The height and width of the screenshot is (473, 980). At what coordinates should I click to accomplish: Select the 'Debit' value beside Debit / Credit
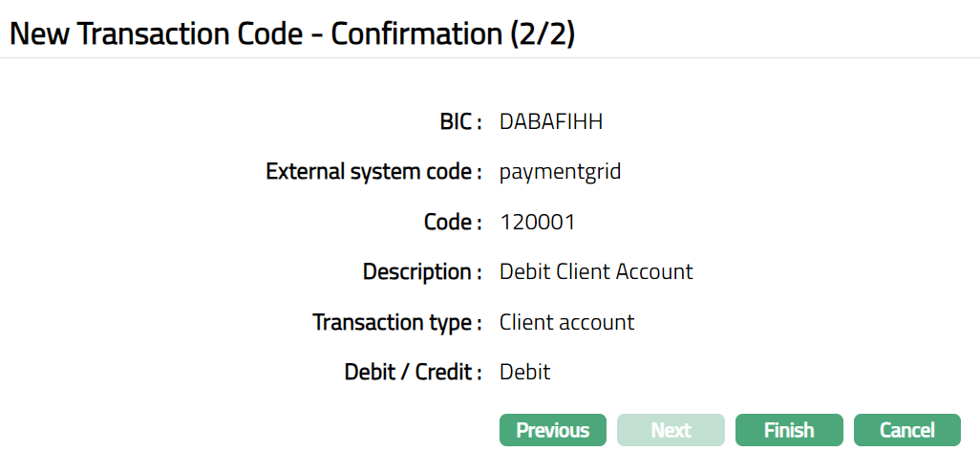pos(524,372)
